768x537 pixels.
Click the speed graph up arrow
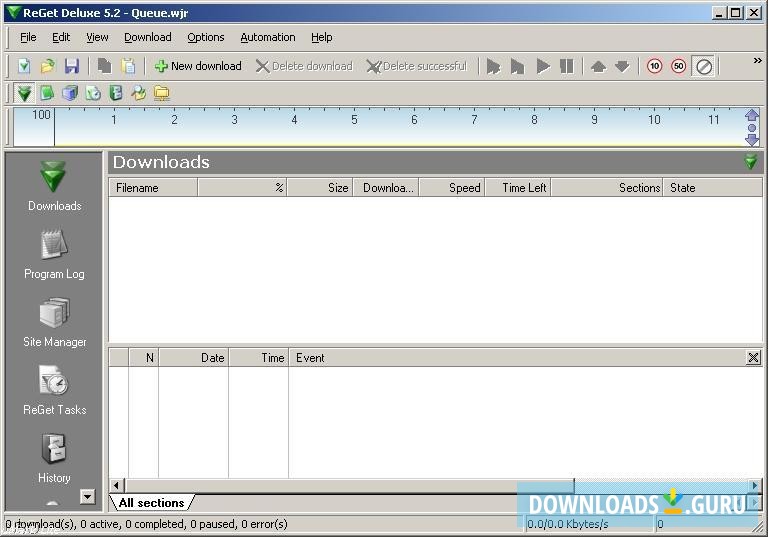point(752,116)
